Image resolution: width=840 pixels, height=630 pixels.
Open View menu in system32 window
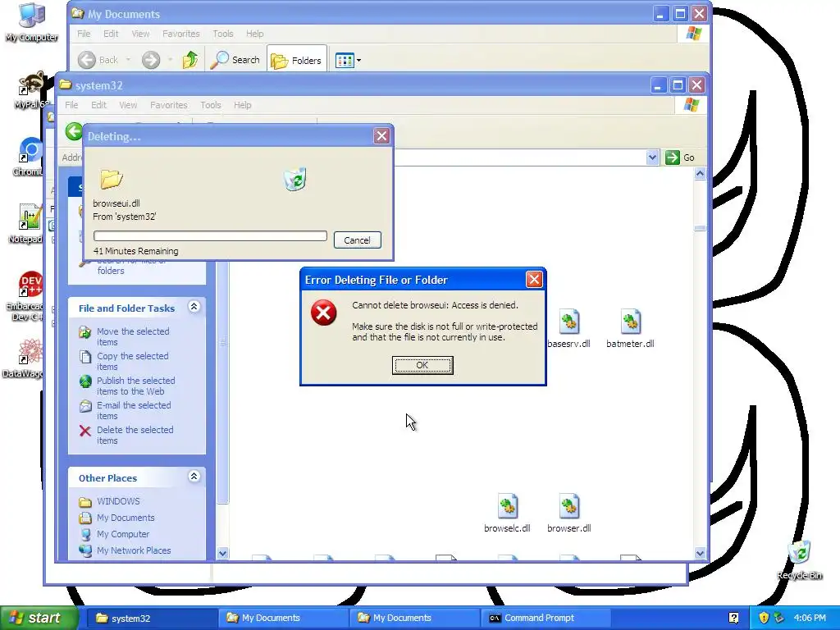click(x=128, y=105)
